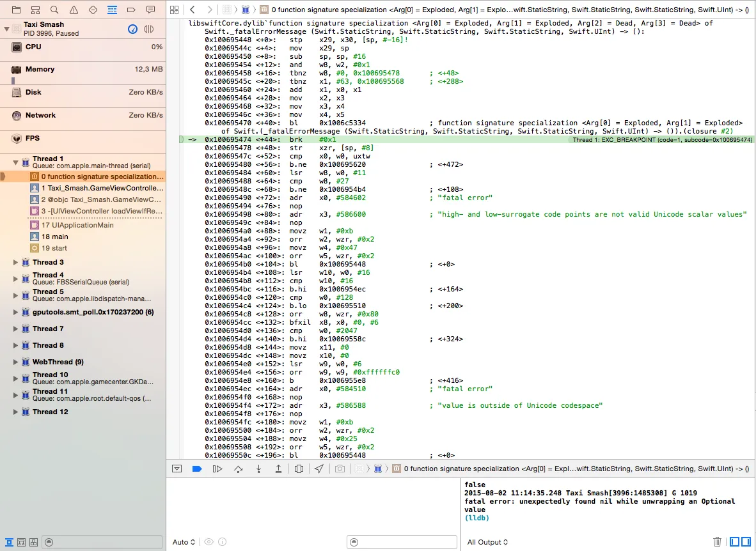
Task: Open the Breakpoint navigator icon
Action: coord(131,10)
